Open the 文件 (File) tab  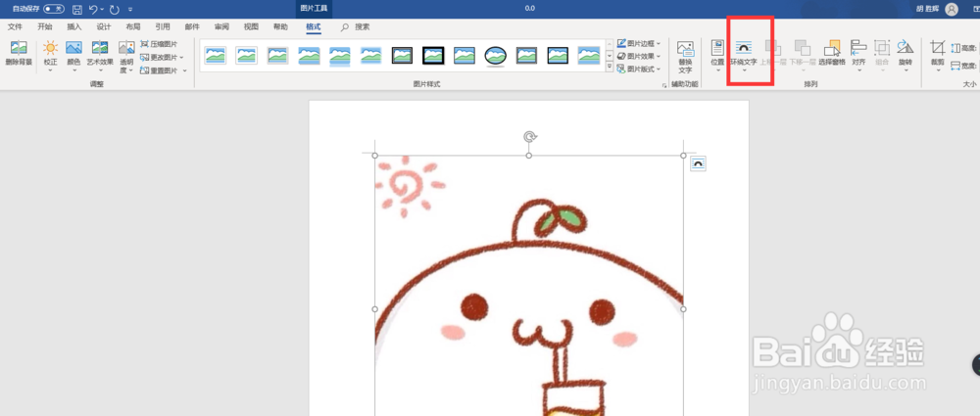[15, 26]
